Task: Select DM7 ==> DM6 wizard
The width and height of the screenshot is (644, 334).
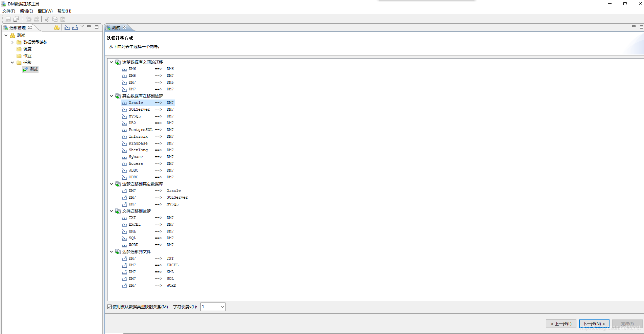Action: point(148,83)
